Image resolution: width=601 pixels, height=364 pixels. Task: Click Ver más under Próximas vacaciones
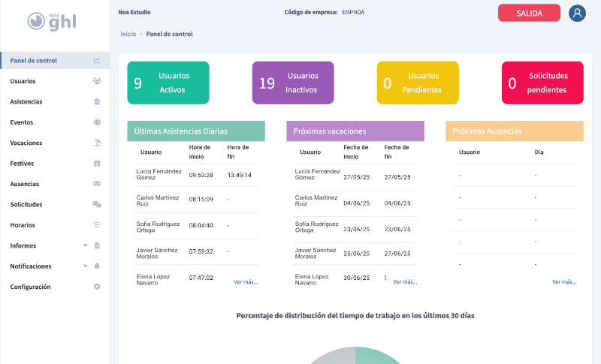click(405, 282)
